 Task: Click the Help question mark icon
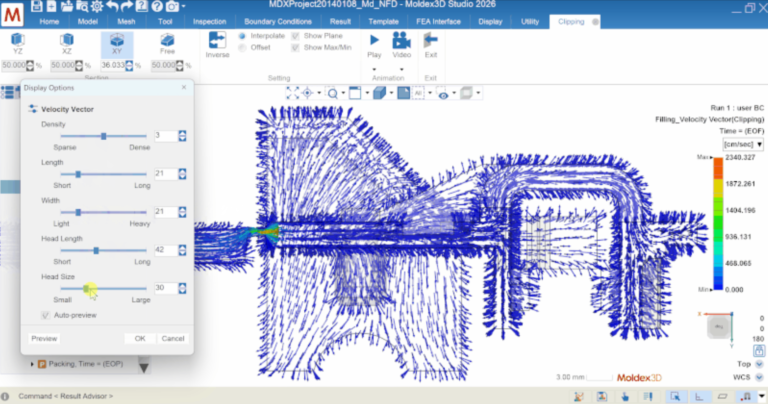pyautogui.click(x=157, y=6)
